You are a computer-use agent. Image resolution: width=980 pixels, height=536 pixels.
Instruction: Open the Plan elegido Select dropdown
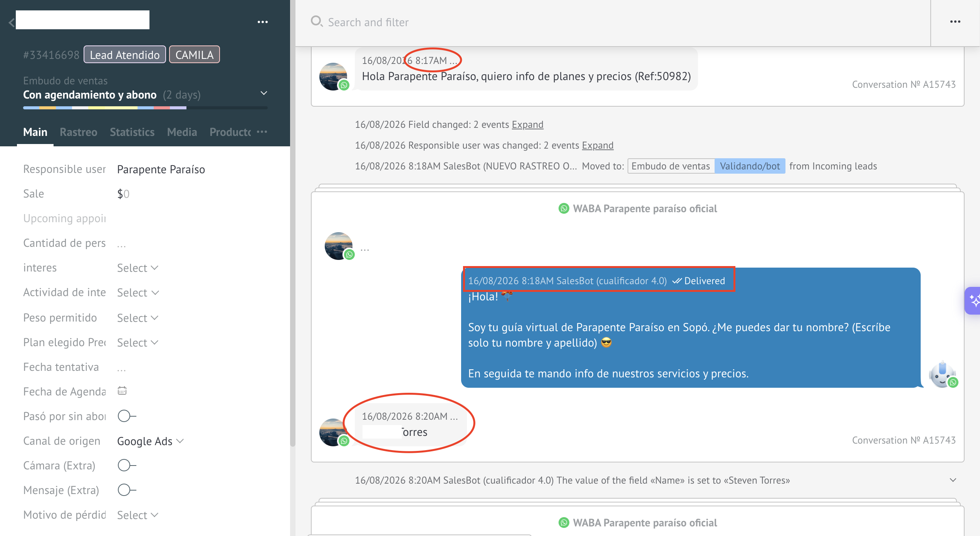pyautogui.click(x=138, y=343)
